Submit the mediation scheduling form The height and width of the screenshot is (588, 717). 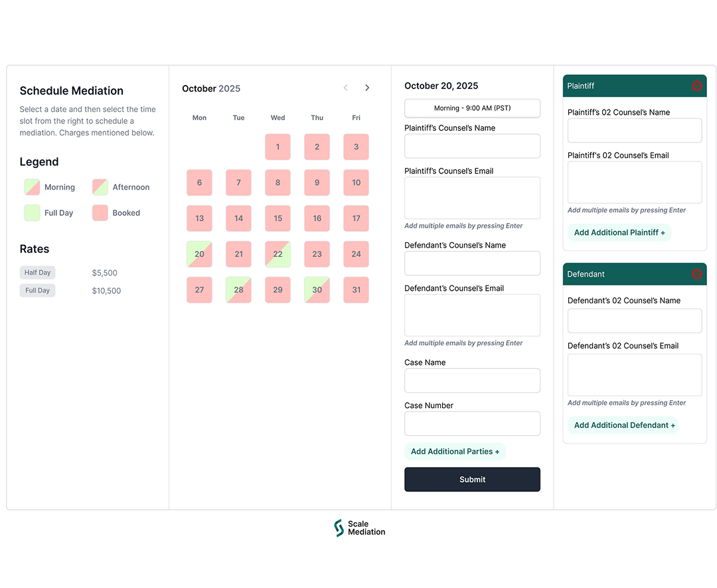pyautogui.click(x=472, y=479)
